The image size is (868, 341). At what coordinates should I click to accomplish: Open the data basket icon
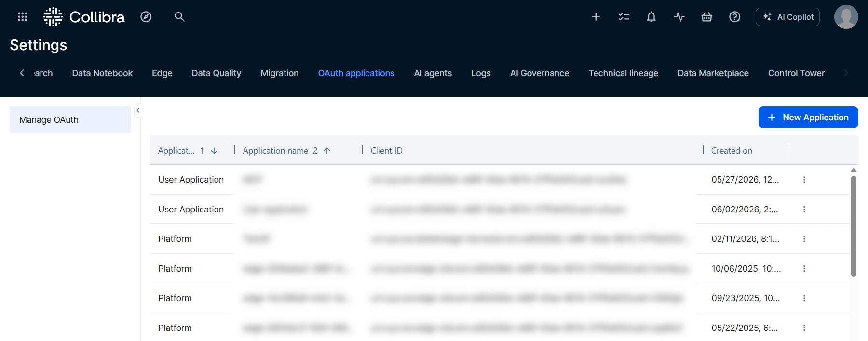(x=707, y=17)
